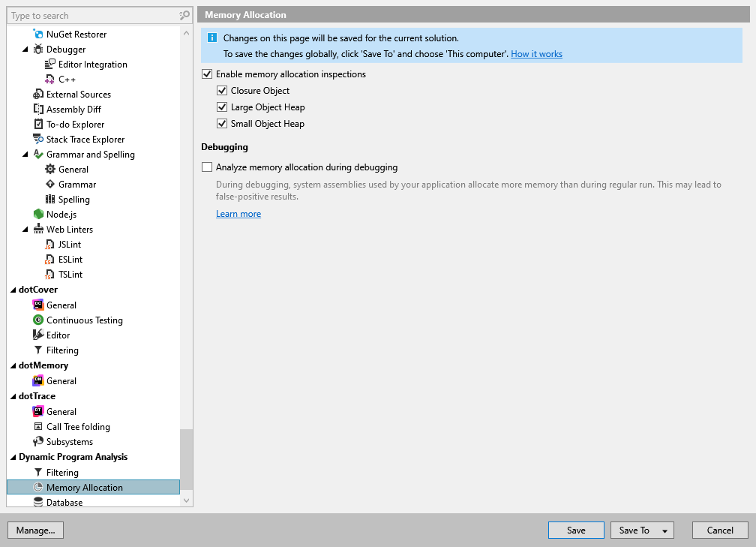Click the To-do Explorer icon

tap(38, 124)
